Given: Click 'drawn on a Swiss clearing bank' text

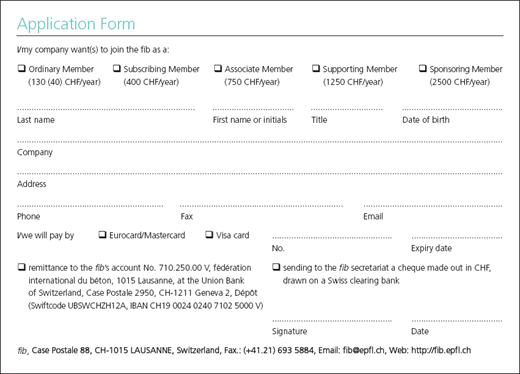Looking at the screenshot, I should point(341,281).
